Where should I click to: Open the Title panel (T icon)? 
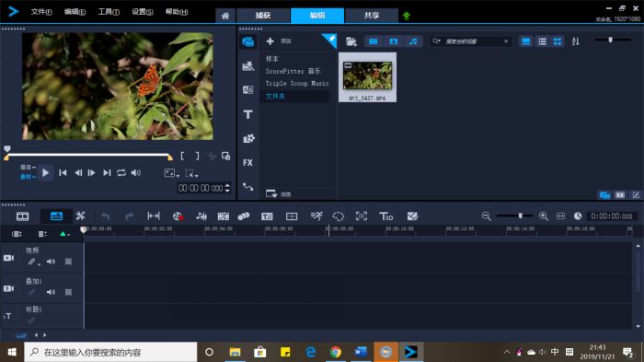(x=248, y=114)
